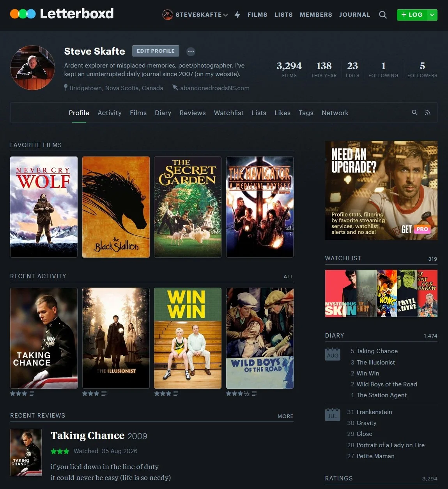Viewport: 448px width, 489px height.
Task: Click the JUL diary calendar icon
Action: [333, 414]
